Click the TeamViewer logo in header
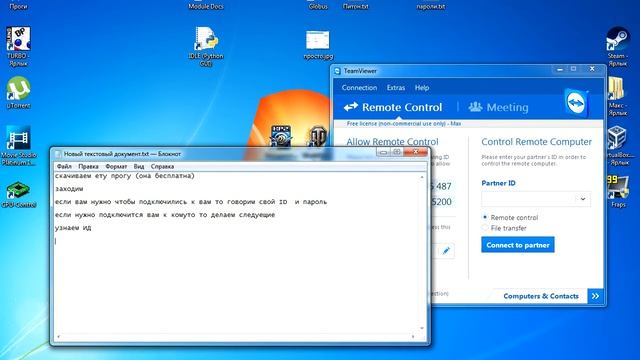Screen dimensions: 640x360 coord(576,103)
